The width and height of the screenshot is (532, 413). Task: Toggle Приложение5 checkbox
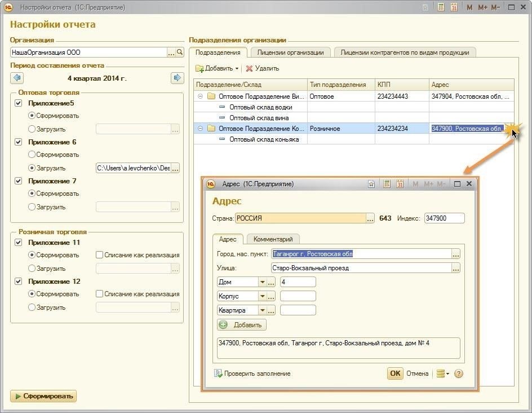(19, 103)
